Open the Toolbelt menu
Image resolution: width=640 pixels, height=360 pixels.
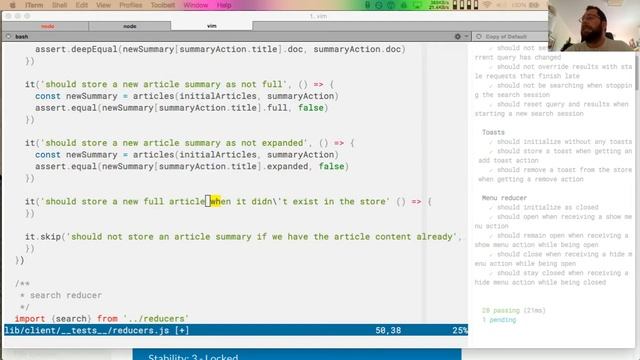coord(163,5)
